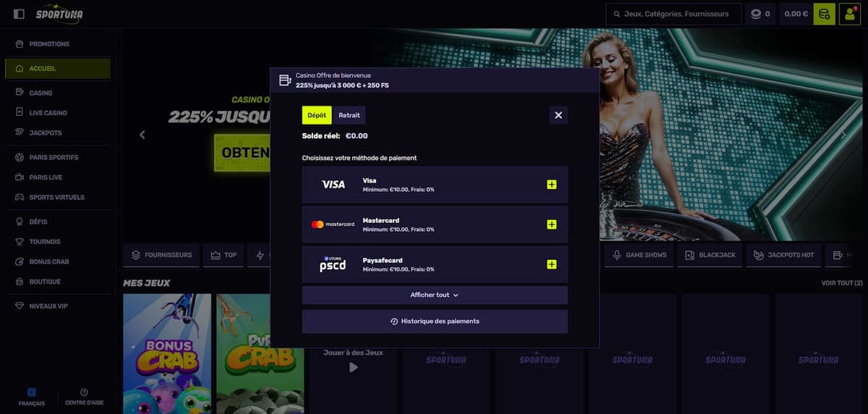868x414 pixels.
Task: Go to next banner slide
Action: (843, 135)
